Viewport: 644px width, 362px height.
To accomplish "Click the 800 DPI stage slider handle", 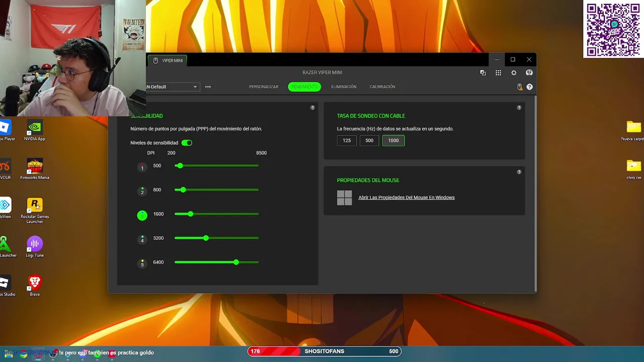I will (x=183, y=190).
